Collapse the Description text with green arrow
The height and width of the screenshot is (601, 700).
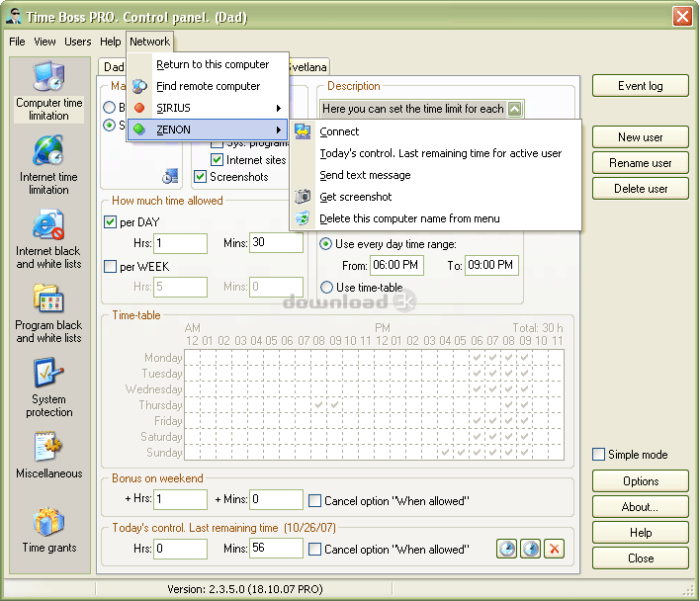[514, 110]
